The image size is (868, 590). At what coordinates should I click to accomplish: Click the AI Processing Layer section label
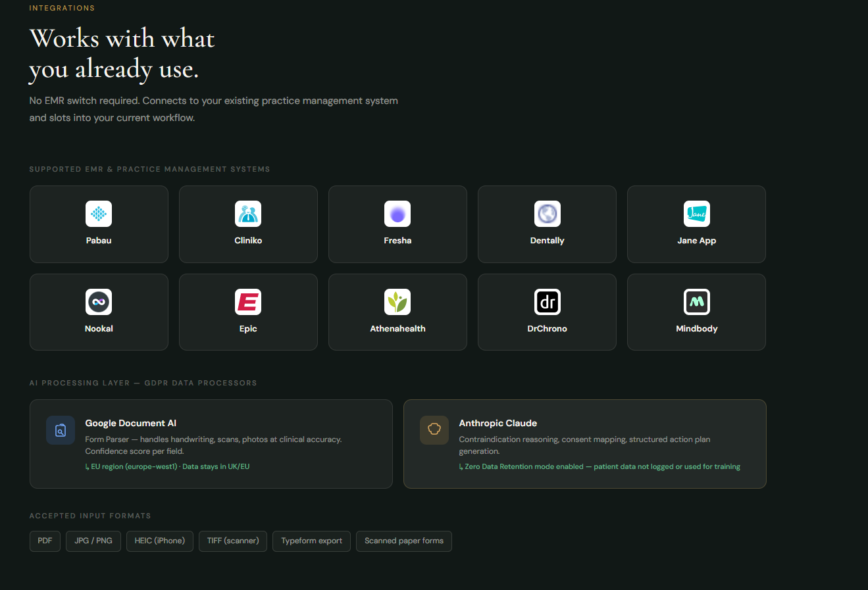[143, 383]
